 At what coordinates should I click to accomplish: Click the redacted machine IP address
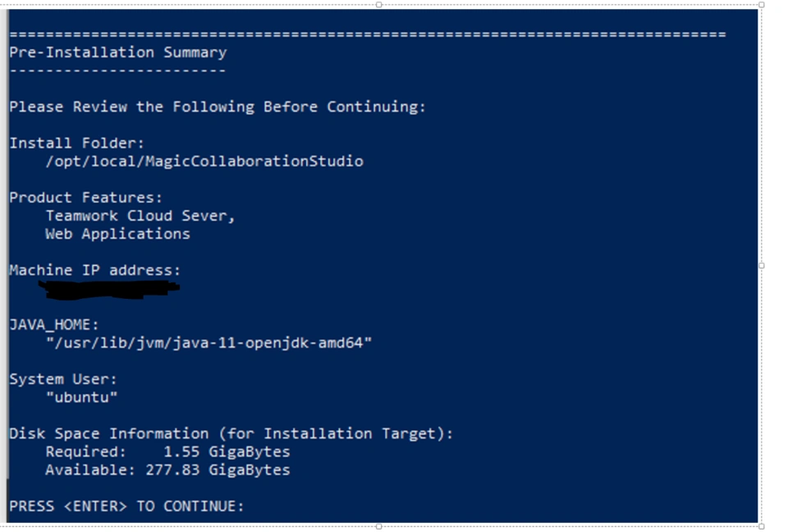[x=109, y=288]
